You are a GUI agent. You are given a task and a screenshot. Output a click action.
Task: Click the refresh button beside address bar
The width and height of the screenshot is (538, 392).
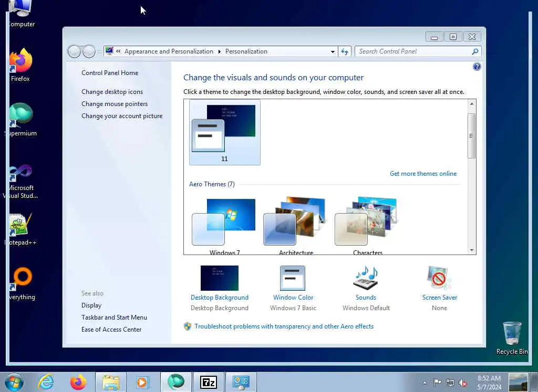point(345,51)
